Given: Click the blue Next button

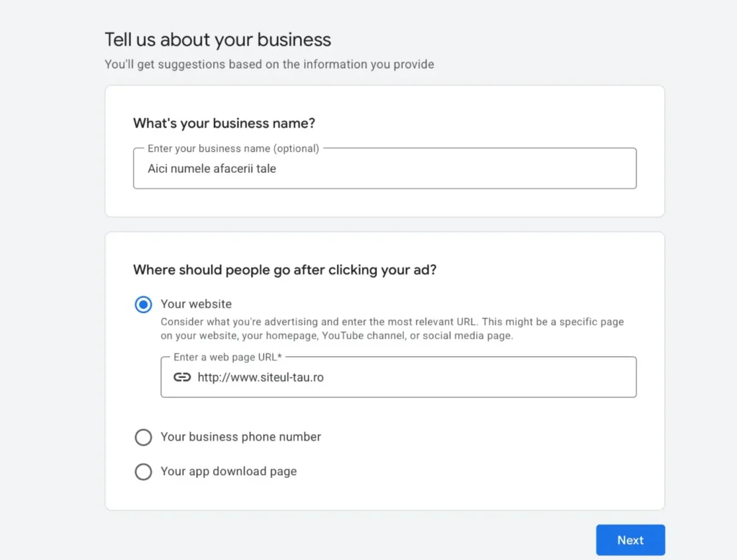Looking at the screenshot, I should (x=630, y=540).
